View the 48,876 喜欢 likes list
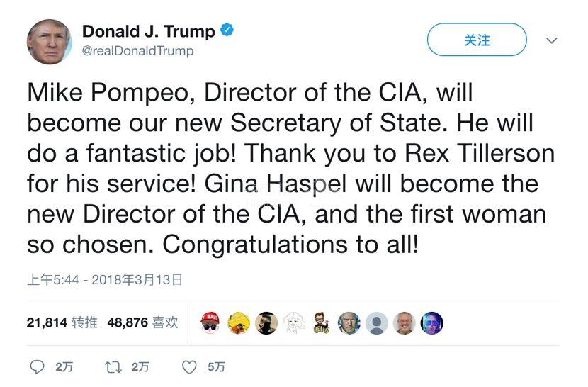Image resolution: width=588 pixels, height=387 pixels. point(142,322)
